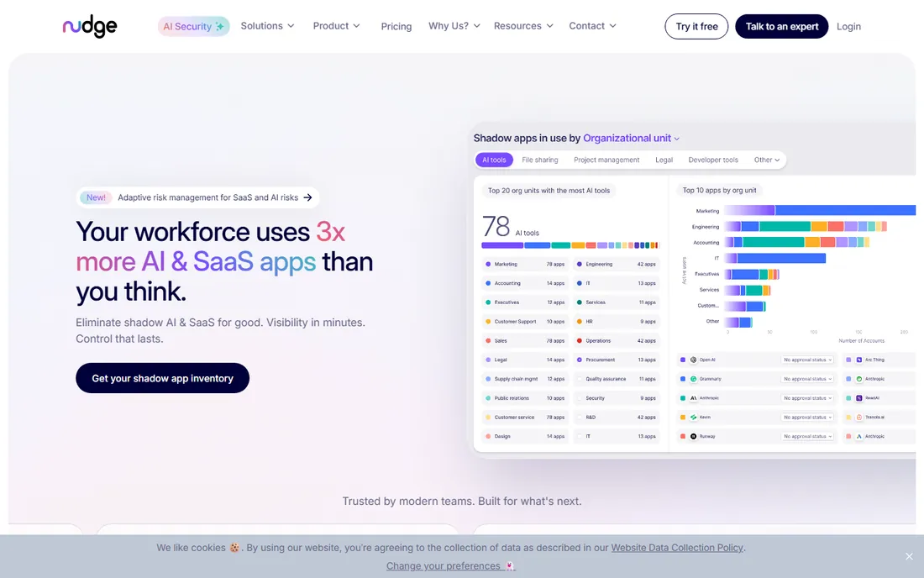Click the purple legend square beside Open AI

click(x=683, y=360)
